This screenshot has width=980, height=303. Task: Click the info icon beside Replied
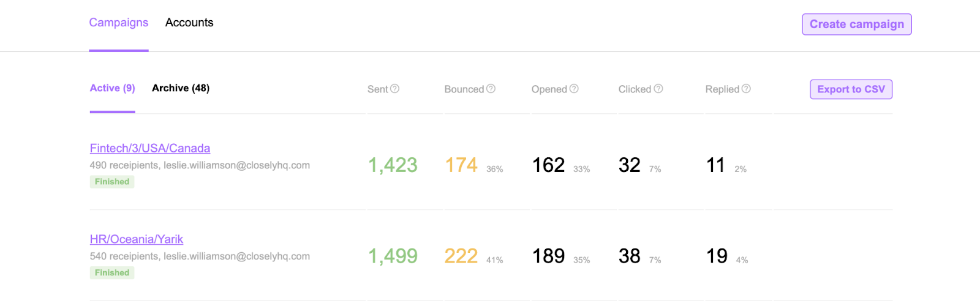point(746,89)
